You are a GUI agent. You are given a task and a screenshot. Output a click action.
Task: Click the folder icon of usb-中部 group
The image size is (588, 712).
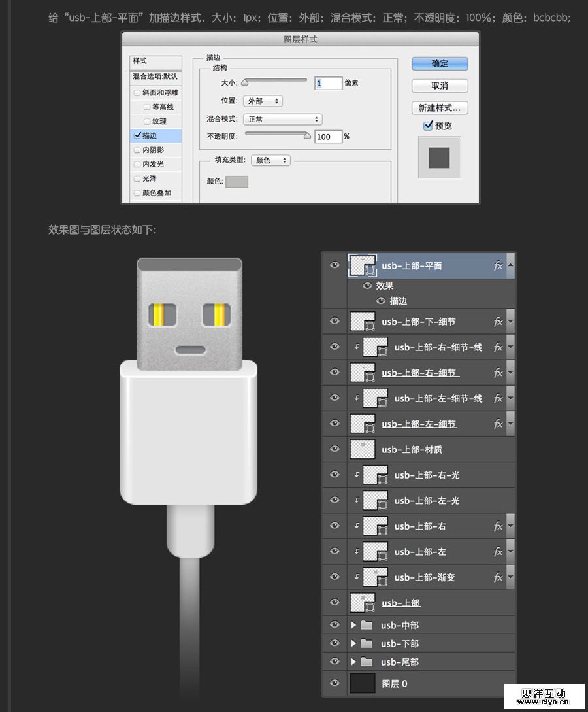pos(367,624)
